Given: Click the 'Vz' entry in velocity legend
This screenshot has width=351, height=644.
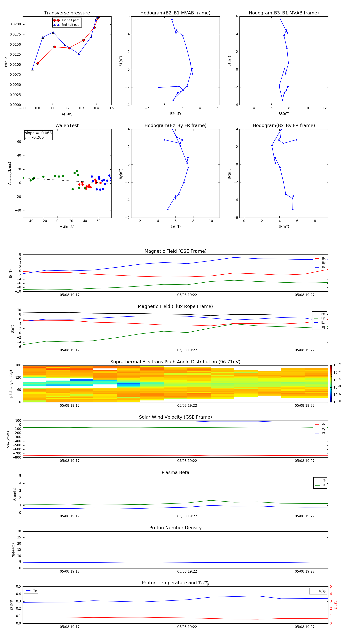Looking at the screenshot, I should tap(320, 433).
